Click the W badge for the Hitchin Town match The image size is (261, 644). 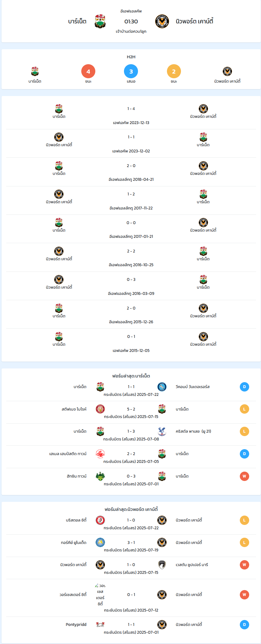coord(244,476)
